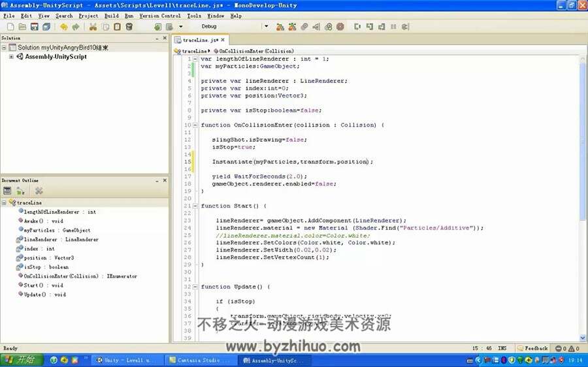588x367 pixels.
Task: Undo with the yellow back arrow
Action: tap(64, 27)
